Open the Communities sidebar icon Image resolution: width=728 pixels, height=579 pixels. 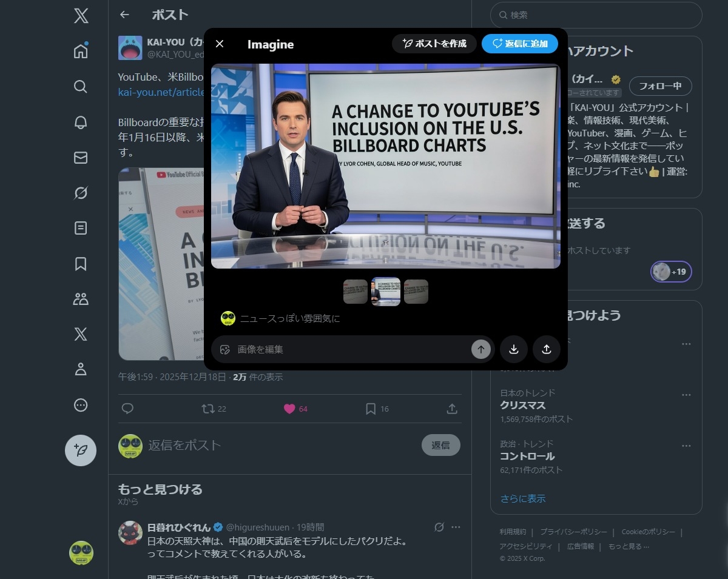80,298
